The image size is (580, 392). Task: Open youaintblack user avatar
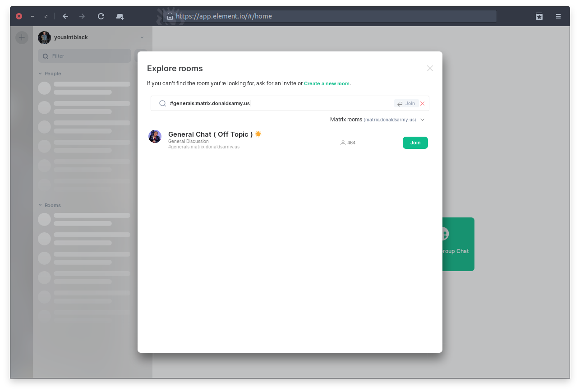pos(44,37)
